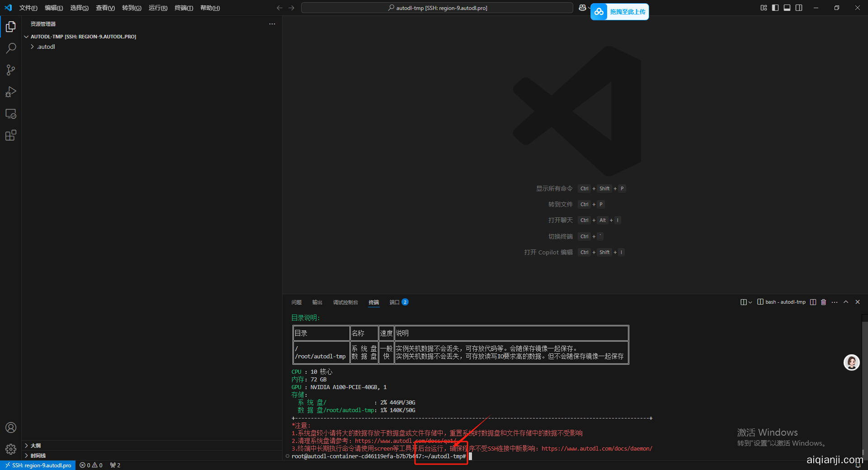Open the autodl.com/docs/daemon link

click(x=596, y=449)
